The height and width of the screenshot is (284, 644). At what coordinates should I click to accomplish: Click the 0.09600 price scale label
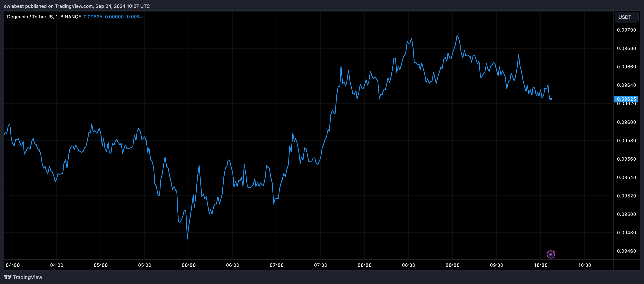[626, 122]
